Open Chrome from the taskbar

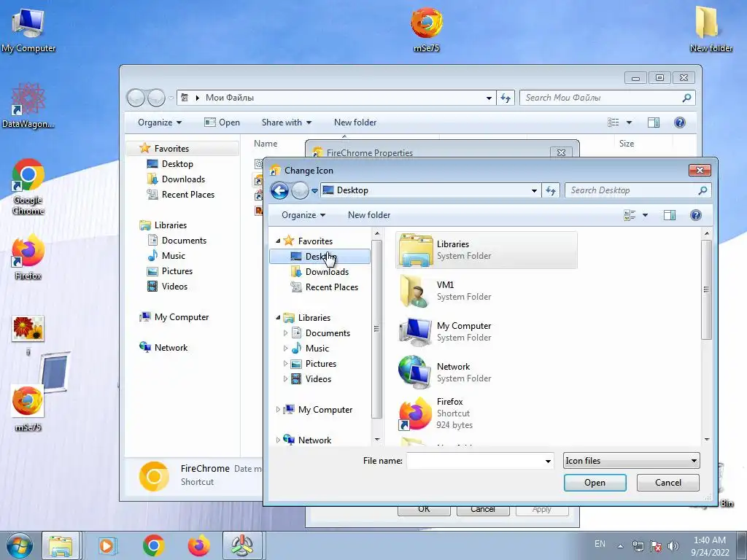[x=153, y=545]
